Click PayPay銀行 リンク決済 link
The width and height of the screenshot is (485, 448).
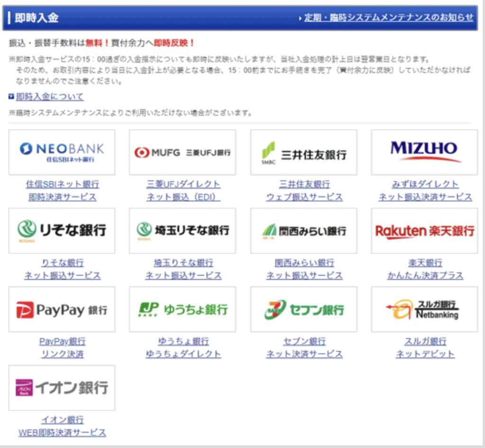tap(63, 347)
